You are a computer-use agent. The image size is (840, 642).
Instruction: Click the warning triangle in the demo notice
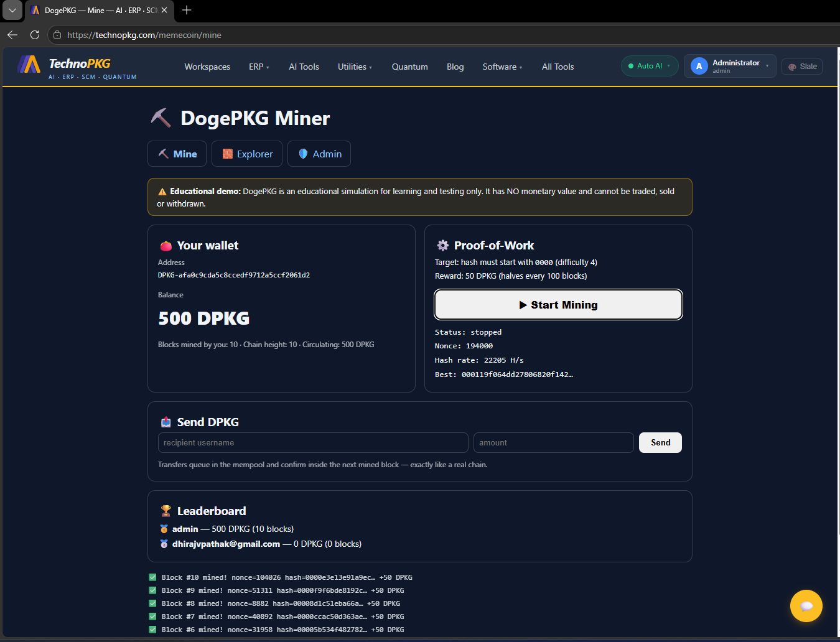(x=162, y=192)
